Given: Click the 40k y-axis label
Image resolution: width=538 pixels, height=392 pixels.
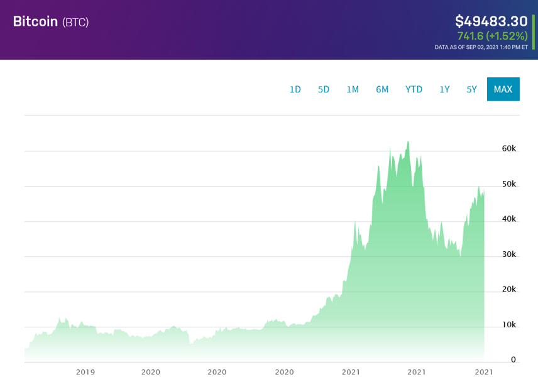Looking at the screenshot, I should pyautogui.click(x=508, y=219).
